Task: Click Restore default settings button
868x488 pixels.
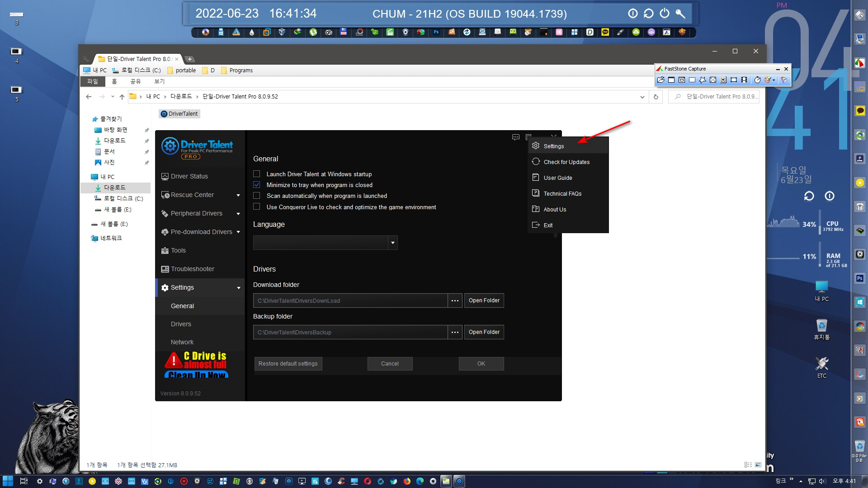Action: (288, 364)
